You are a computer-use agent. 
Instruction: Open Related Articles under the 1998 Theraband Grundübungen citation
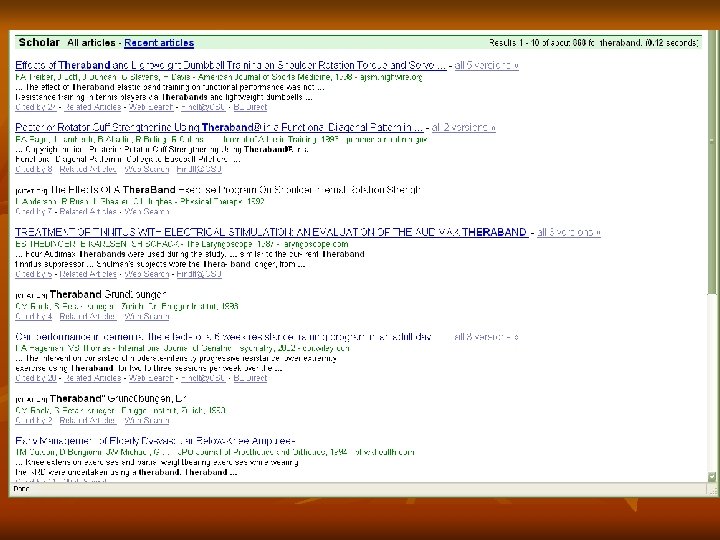[x=88, y=316]
